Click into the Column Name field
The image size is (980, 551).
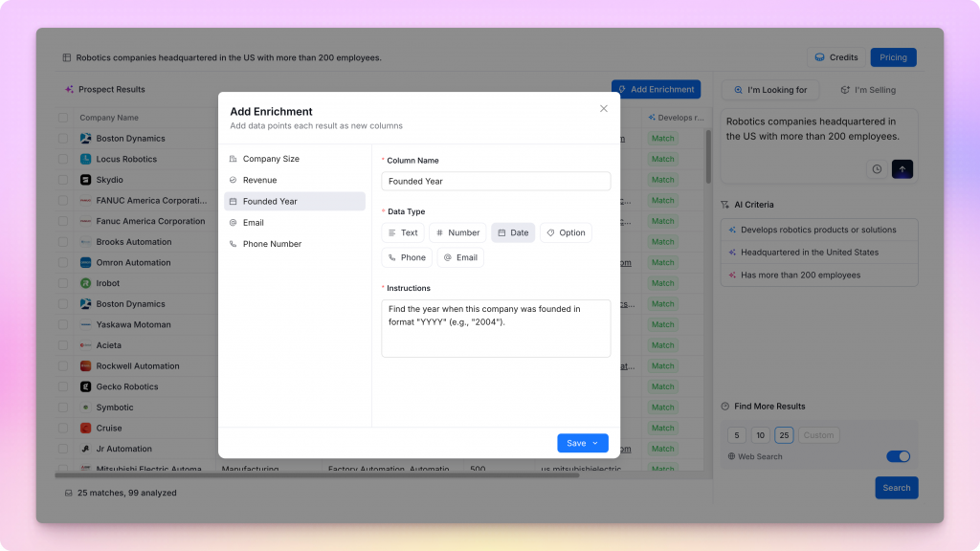coord(496,181)
